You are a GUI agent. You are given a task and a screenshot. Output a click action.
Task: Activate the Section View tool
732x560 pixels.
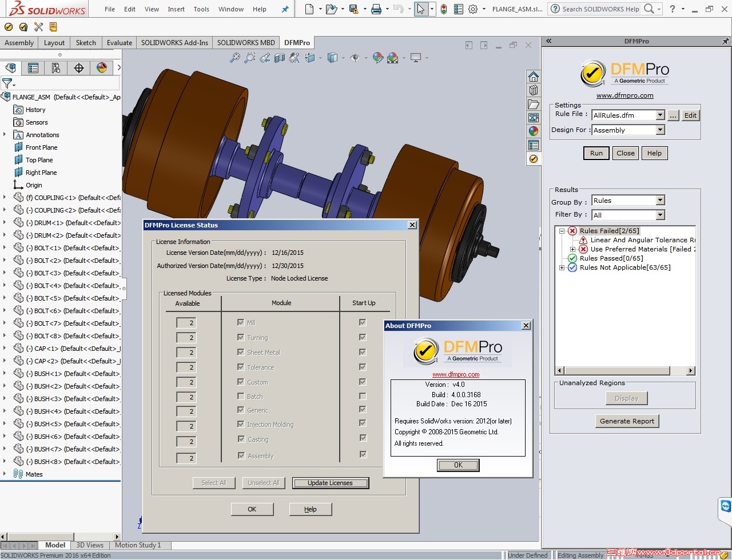[279, 57]
